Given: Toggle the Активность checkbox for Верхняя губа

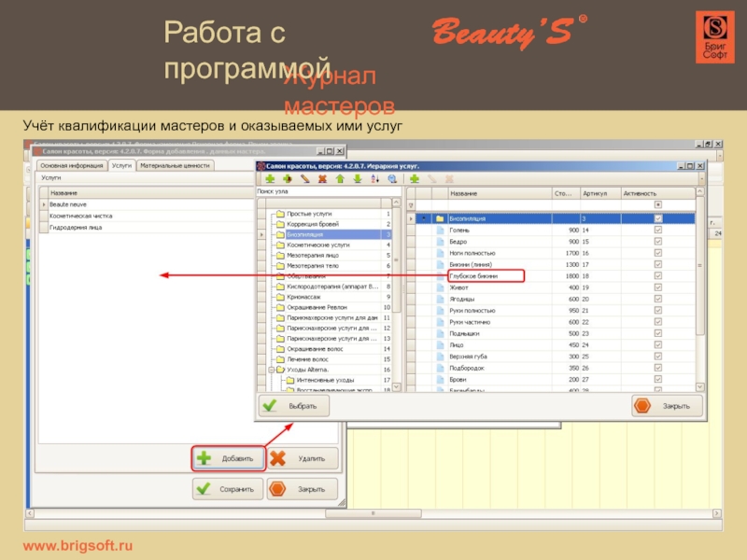Looking at the screenshot, I should click(658, 357).
